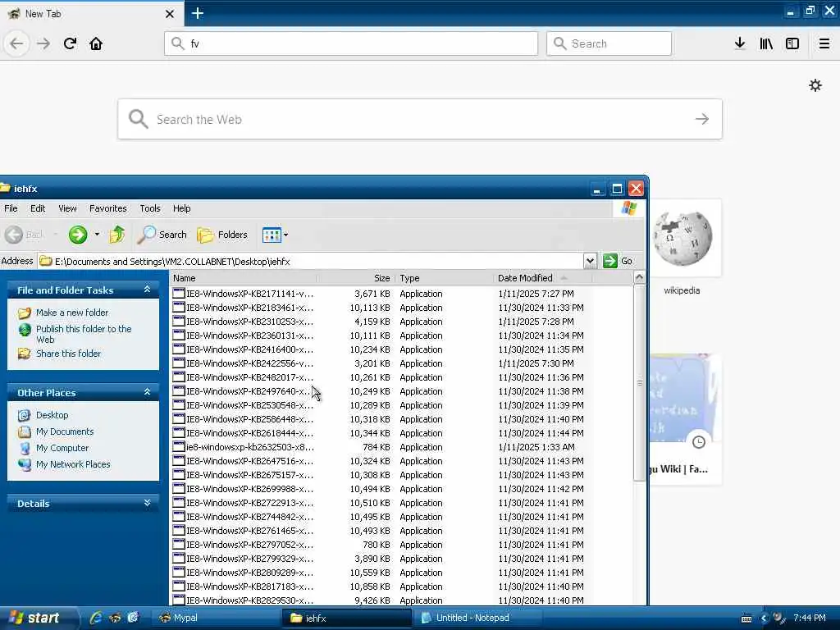Sort by Type column header
The image size is (840, 630).
coord(444,278)
